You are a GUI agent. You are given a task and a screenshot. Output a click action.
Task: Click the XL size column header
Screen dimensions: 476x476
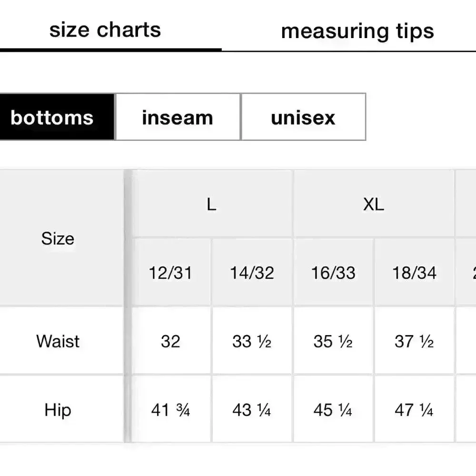374,204
